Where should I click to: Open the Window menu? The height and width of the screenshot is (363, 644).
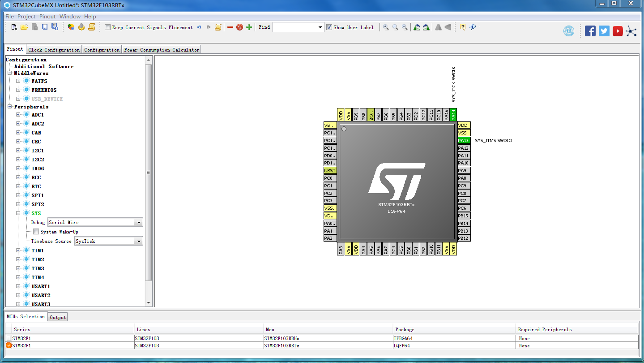click(x=70, y=17)
